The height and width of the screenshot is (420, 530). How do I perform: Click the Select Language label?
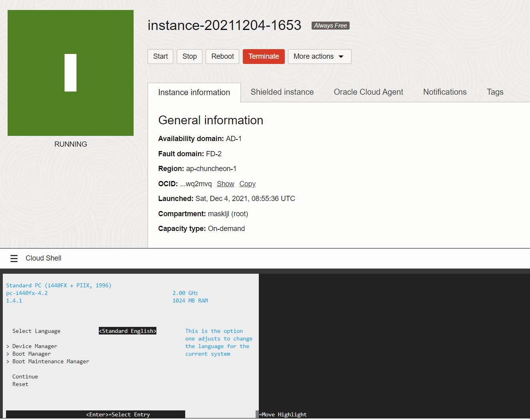[x=36, y=331]
